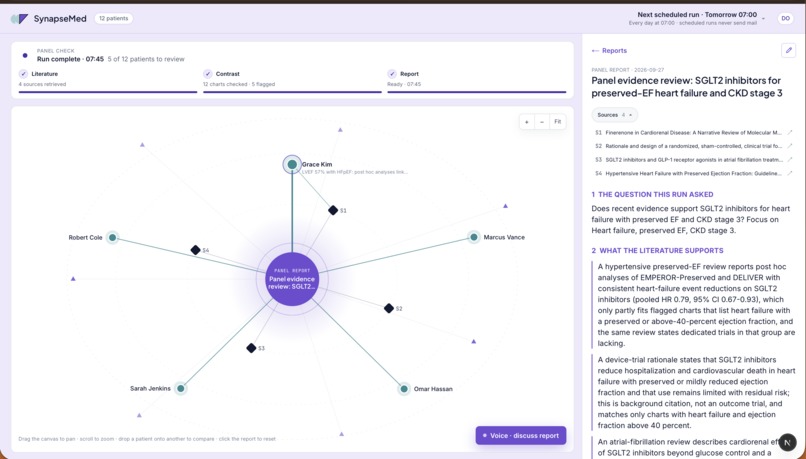Click '12 charts checked · 5 flagged' text
Image resolution: width=806 pixels, height=459 pixels.
coord(239,84)
